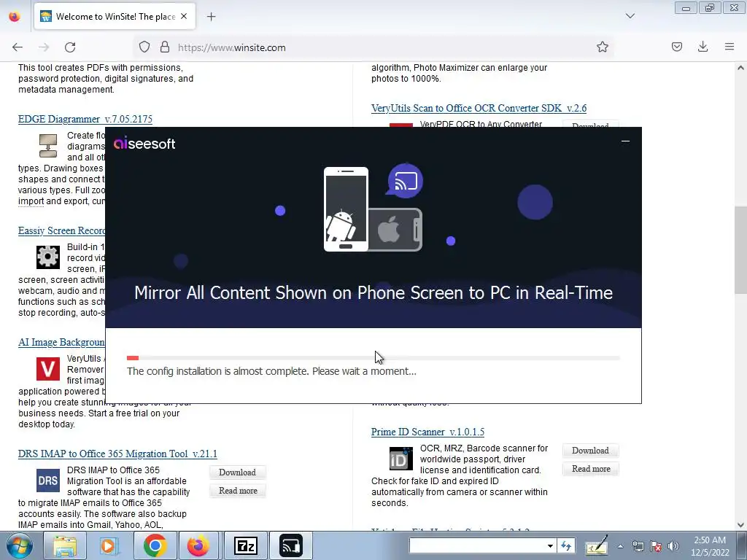747x560 pixels.
Task: Open the tablet input pen icon
Action: coord(597,545)
